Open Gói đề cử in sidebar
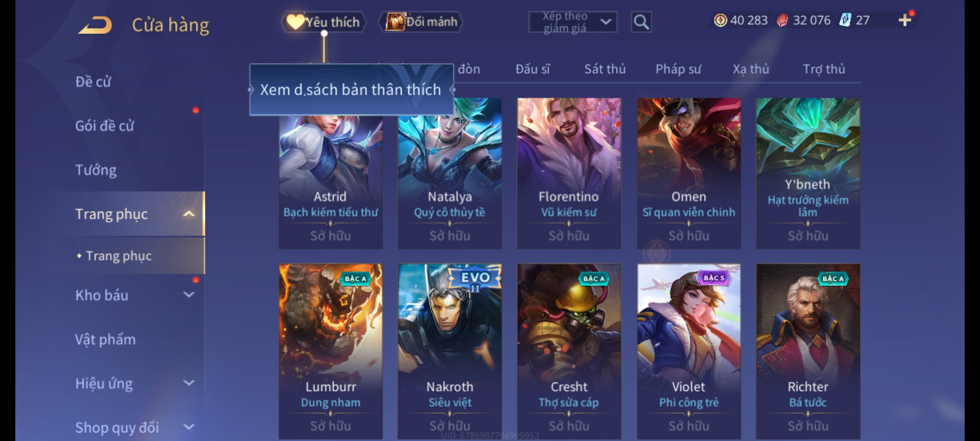 coord(105,126)
